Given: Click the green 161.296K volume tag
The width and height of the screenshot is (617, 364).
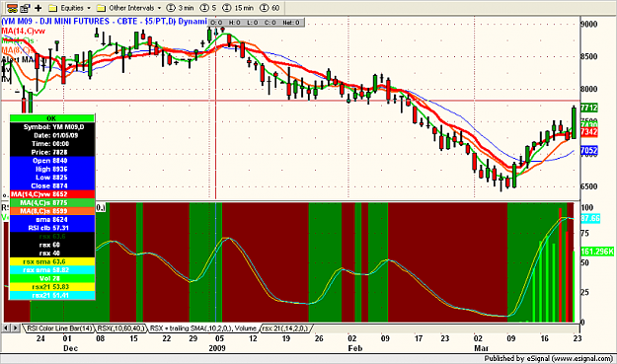Looking at the screenshot, I should [x=597, y=252].
